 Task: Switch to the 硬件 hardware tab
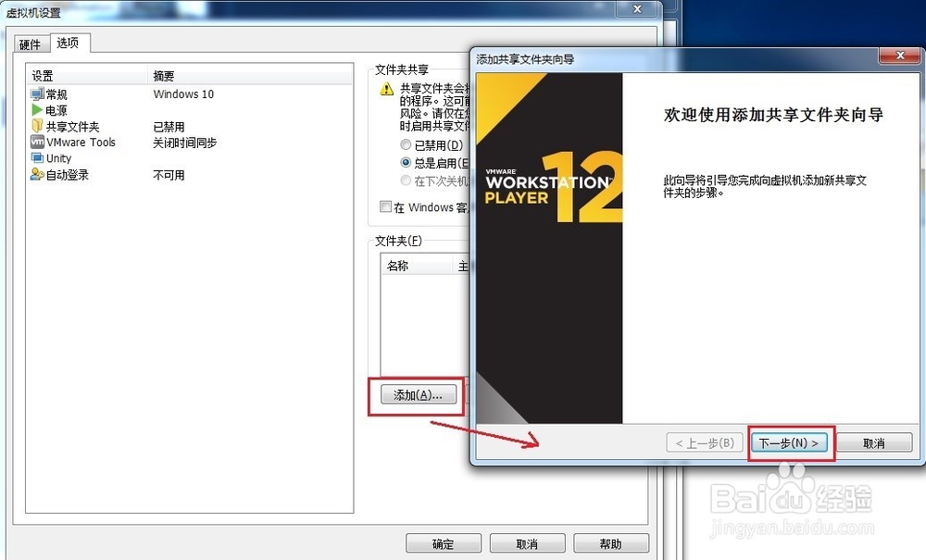(30, 44)
